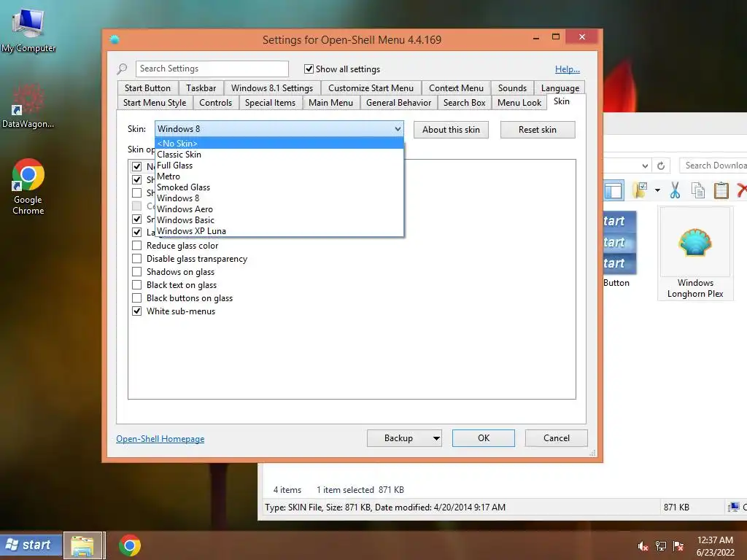Toggle the preview pane icon in Explorer
The image size is (747, 560).
coord(614,190)
